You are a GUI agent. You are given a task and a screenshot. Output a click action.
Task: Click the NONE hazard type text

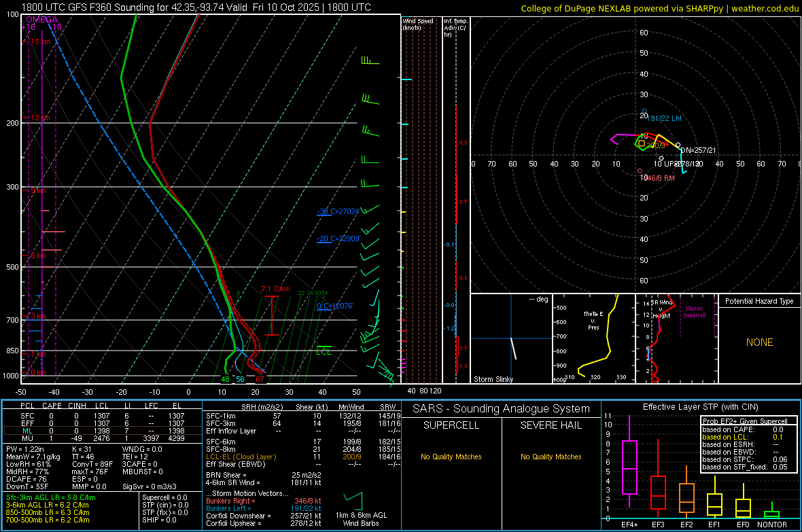tap(760, 342)
